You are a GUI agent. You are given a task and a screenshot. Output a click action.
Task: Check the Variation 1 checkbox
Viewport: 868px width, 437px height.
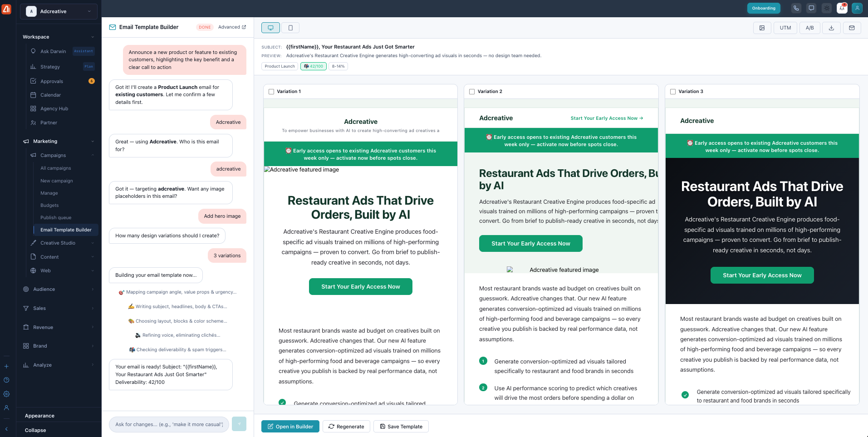coord(271,92)
